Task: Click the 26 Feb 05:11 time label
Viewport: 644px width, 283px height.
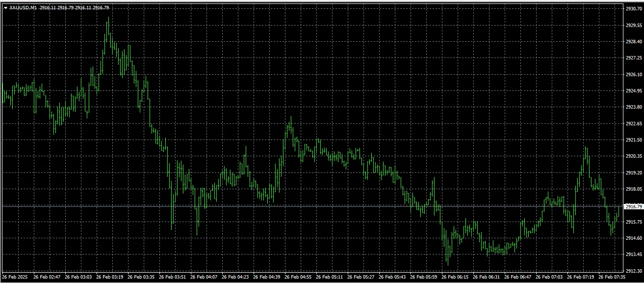Action: [329, 277]
